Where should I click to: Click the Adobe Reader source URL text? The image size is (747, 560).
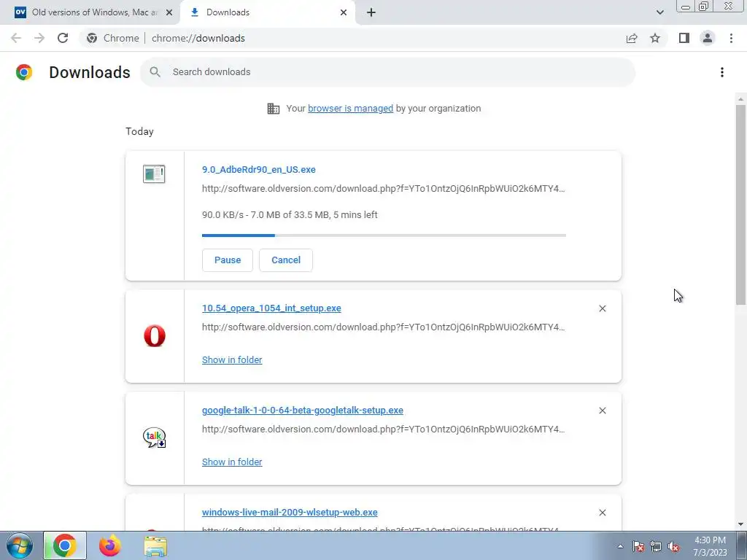point(384,189)
